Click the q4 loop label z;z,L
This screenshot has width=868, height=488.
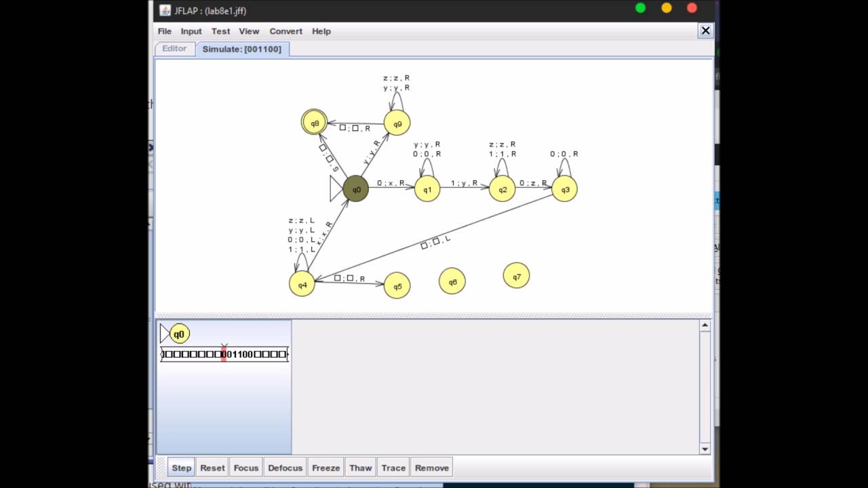302,220
